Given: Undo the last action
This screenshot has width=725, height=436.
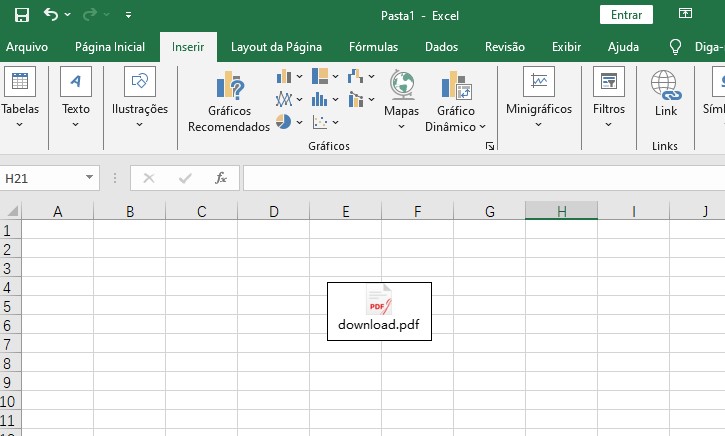Looking at the screenshot, I should pyautogui.click(x=51, y=15).
